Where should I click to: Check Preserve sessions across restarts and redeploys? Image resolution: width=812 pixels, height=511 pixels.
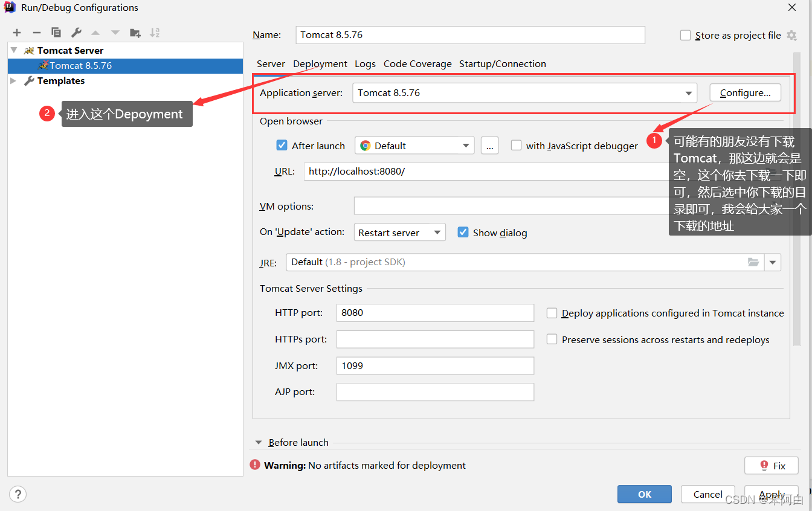[x=552, y=339]
